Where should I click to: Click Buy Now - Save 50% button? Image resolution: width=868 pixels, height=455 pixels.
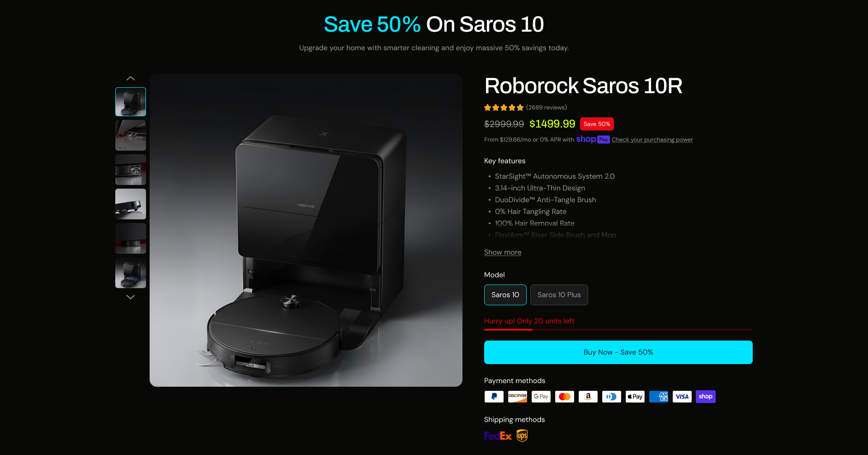[x=618, y=352]
